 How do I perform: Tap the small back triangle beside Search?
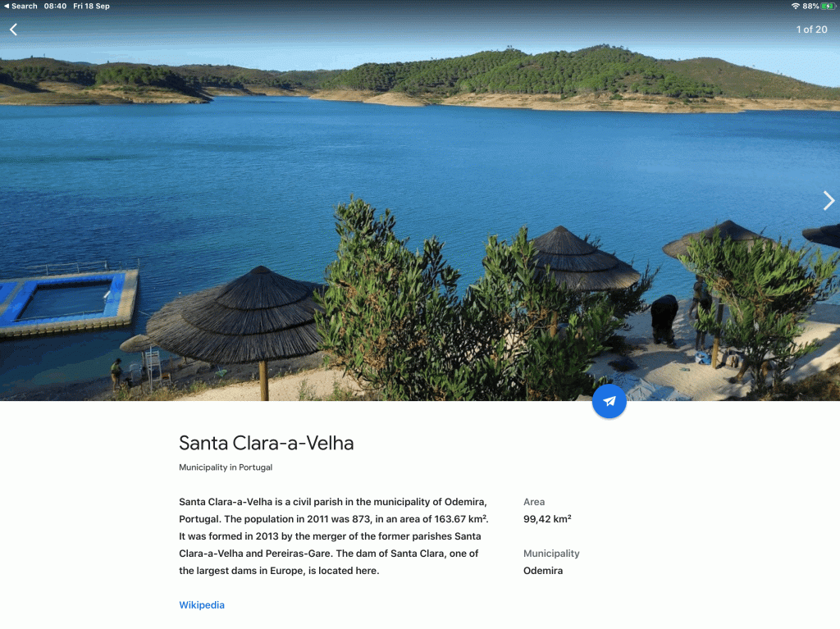[7, 6]
